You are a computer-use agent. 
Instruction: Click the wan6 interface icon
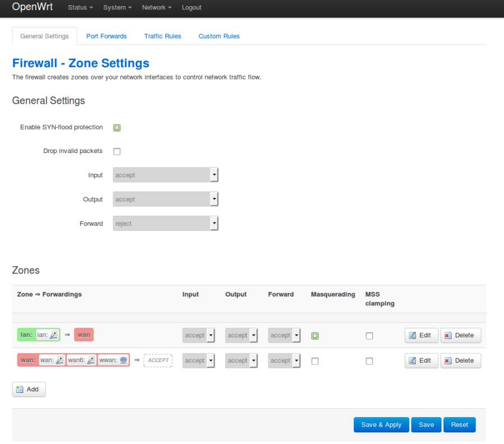click(x=91, y=360)
